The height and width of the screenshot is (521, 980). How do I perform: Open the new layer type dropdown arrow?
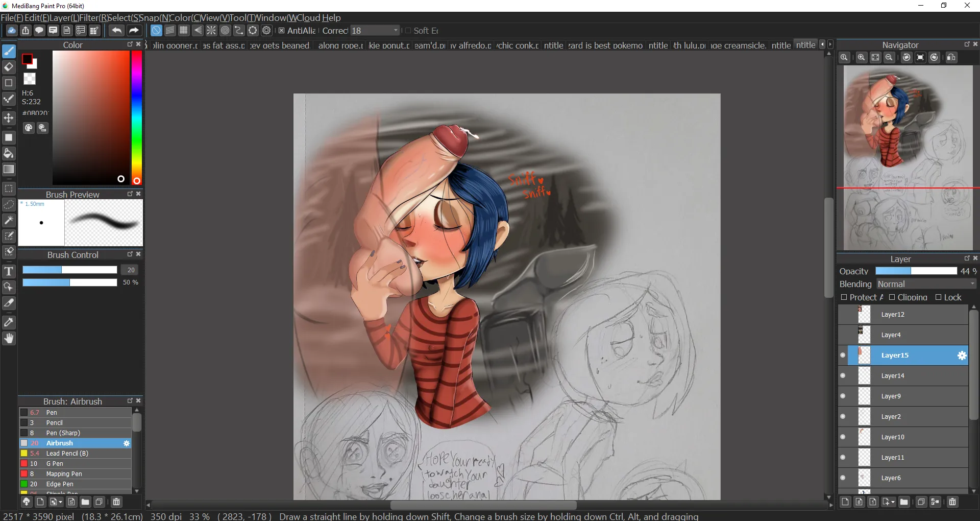[x=893, y=502]
